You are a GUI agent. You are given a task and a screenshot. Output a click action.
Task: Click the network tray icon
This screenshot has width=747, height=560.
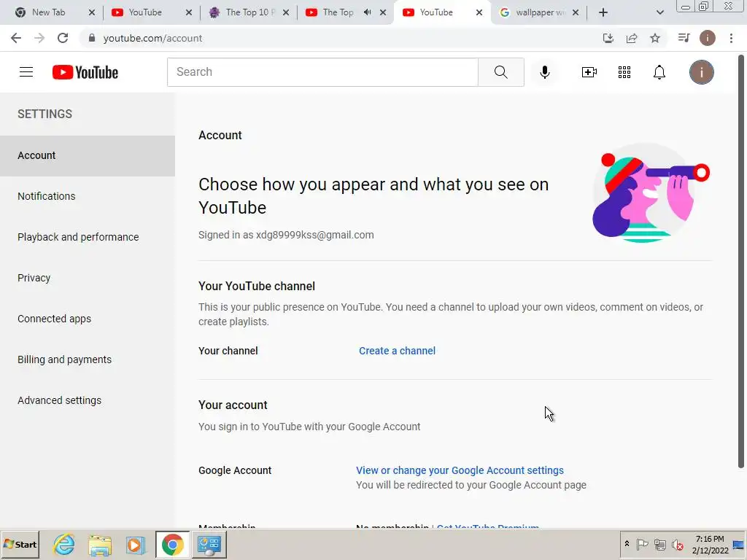click(x=659, y=544)
